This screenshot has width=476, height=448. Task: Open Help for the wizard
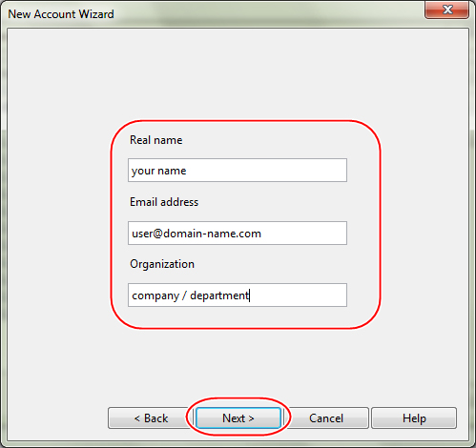coord(414,418)
